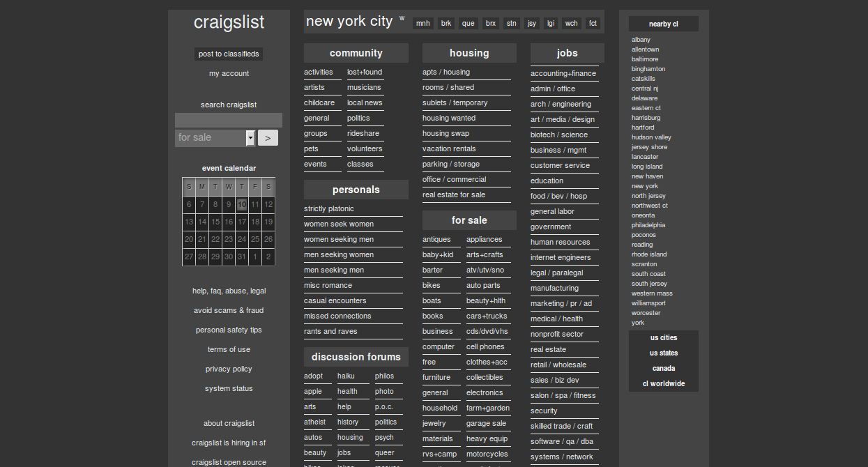
Task: Open the missed connections link
Action: pos(337,316)
